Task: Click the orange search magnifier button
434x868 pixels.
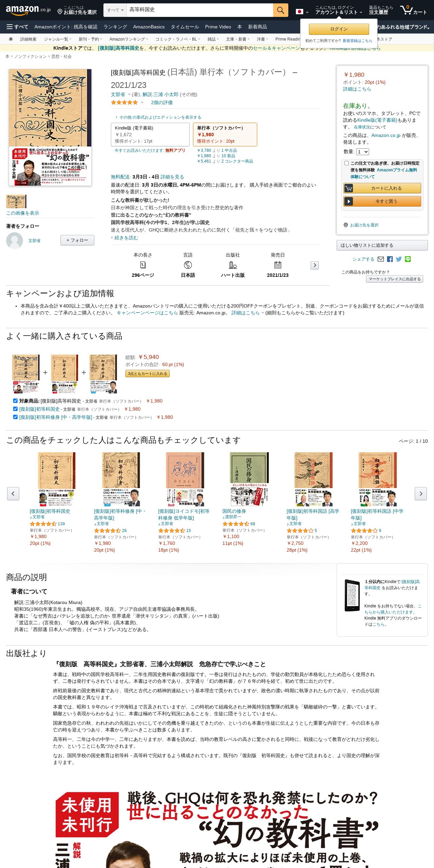Action: pos(281,10)
